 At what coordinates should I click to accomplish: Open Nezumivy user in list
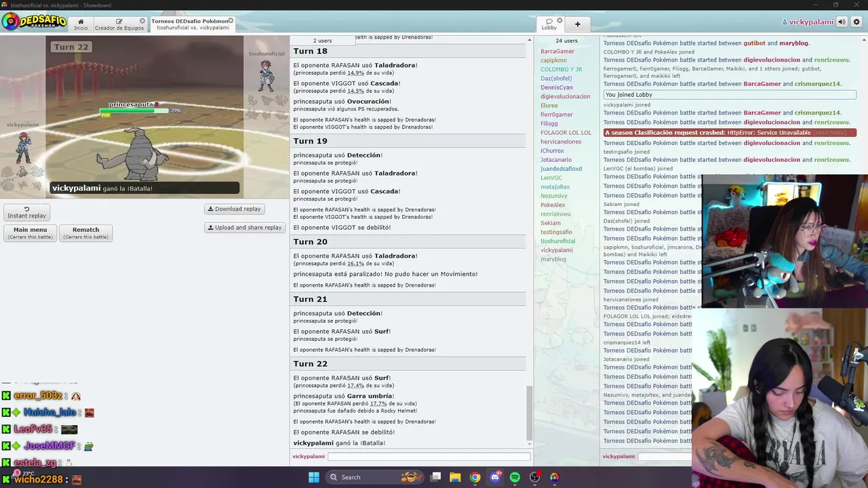pos(554,196)
